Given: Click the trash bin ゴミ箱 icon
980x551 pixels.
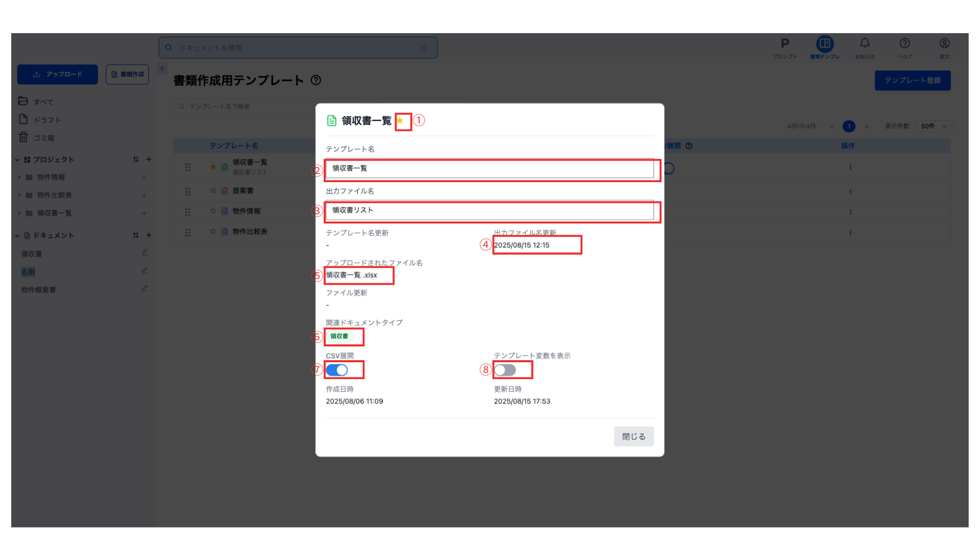Looking at the screenshot, I should [23, 137].
